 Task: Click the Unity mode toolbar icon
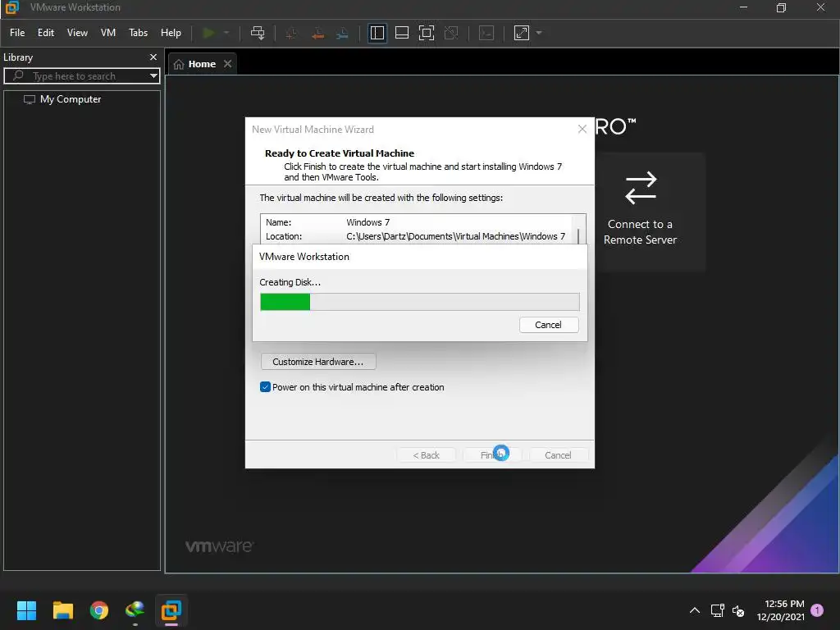pos(452,33)
